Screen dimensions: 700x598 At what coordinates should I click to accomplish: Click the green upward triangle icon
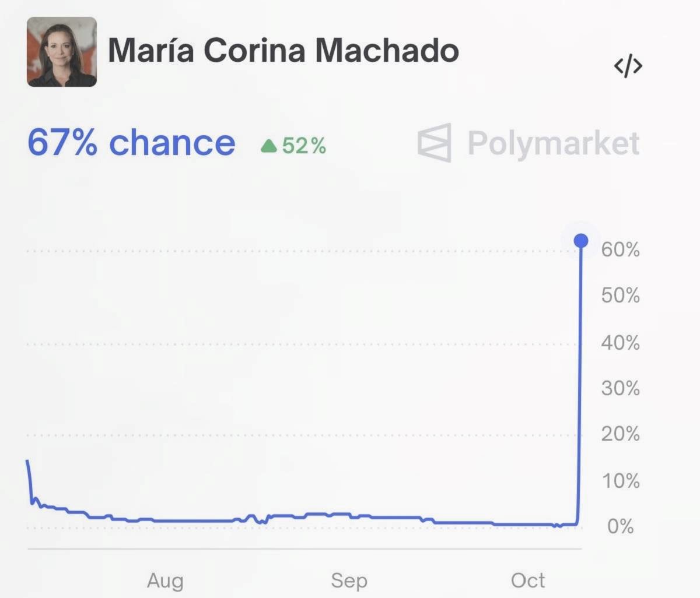point(269,146)
